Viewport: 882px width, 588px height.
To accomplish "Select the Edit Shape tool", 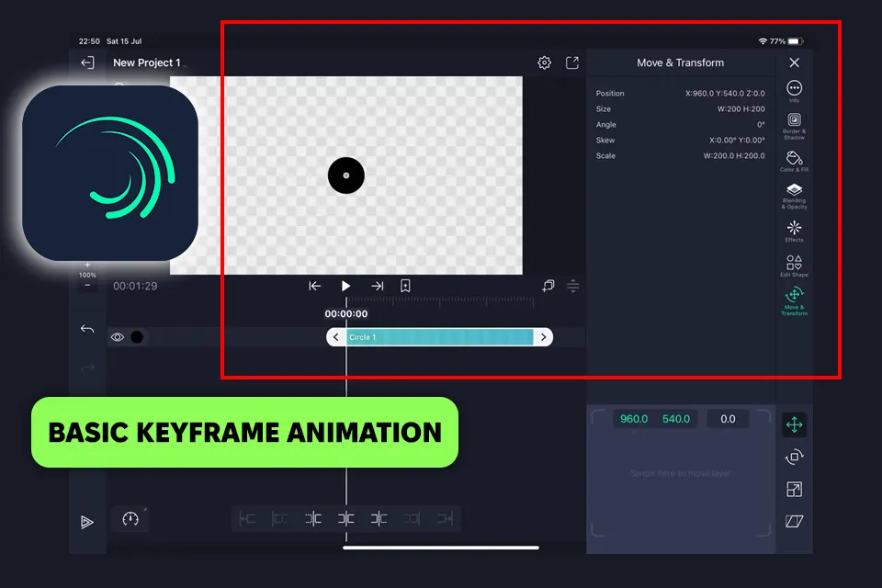I will coord(794,266).
